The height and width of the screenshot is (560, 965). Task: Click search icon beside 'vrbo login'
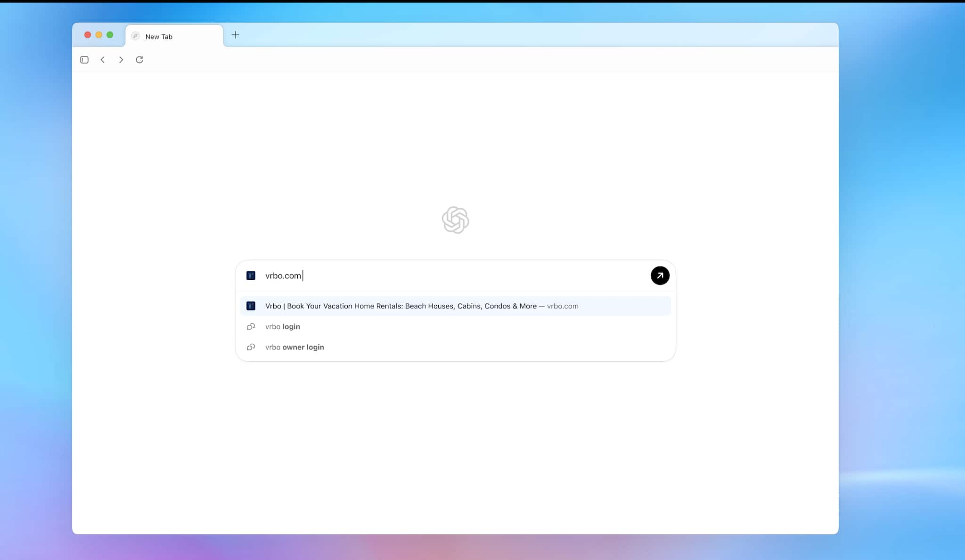[x=251, y=326]
